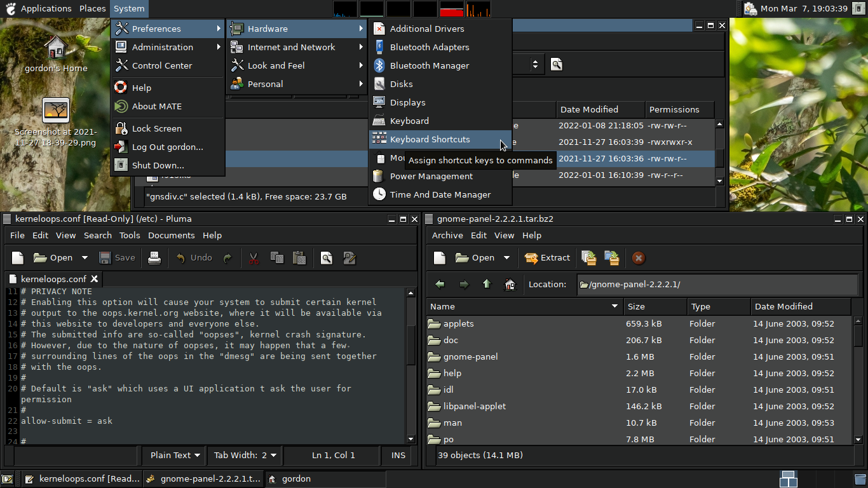Choose Lock Screen in System menu
Screen dimensions: 868x488
click(x=168, y=128)
